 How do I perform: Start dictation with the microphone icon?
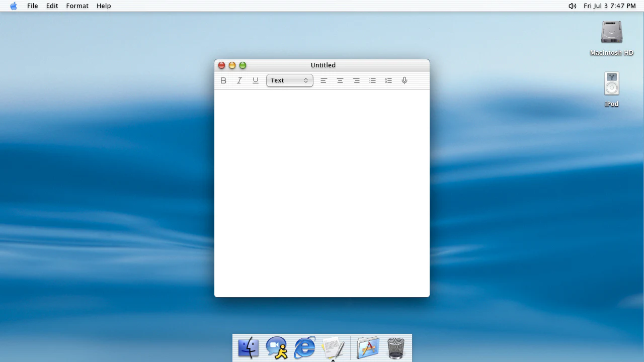coord(405,80)
